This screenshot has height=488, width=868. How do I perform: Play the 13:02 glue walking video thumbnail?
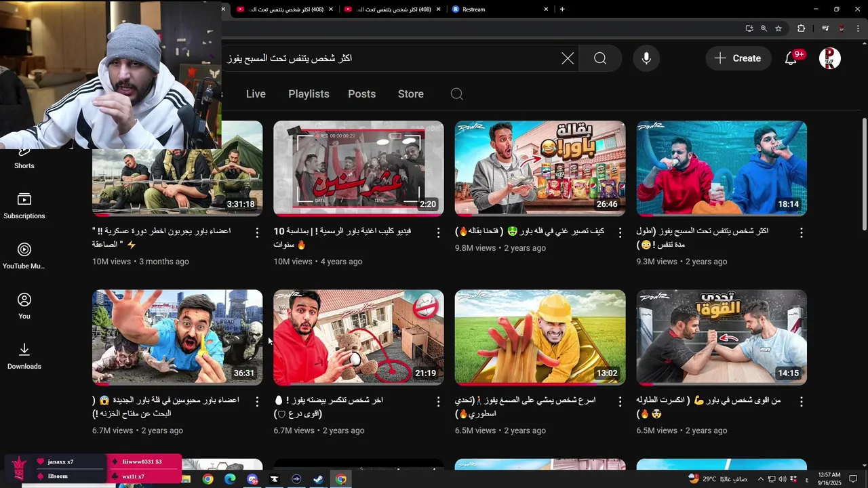[x=540, y=338]
